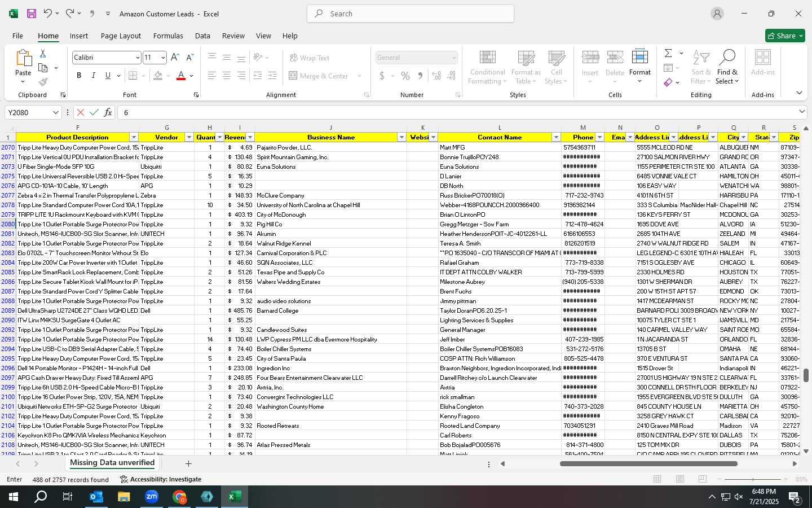The image size is (812, 508).
Task: Cancel formula entry with X icon
Action: [x=81, y=112]
